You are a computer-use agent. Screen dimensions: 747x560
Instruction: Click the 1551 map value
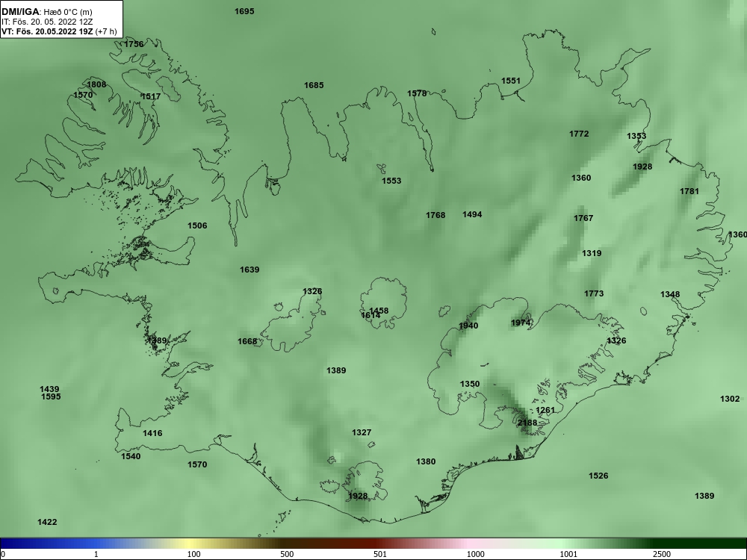pyautogui.click(x=511, y=81)
